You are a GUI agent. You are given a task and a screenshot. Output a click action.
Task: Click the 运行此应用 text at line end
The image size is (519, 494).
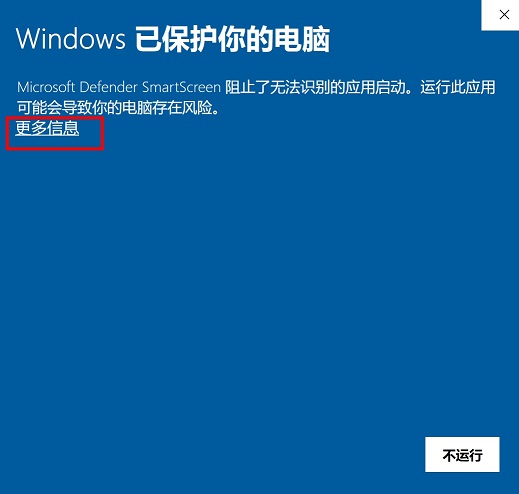[458, 87]
